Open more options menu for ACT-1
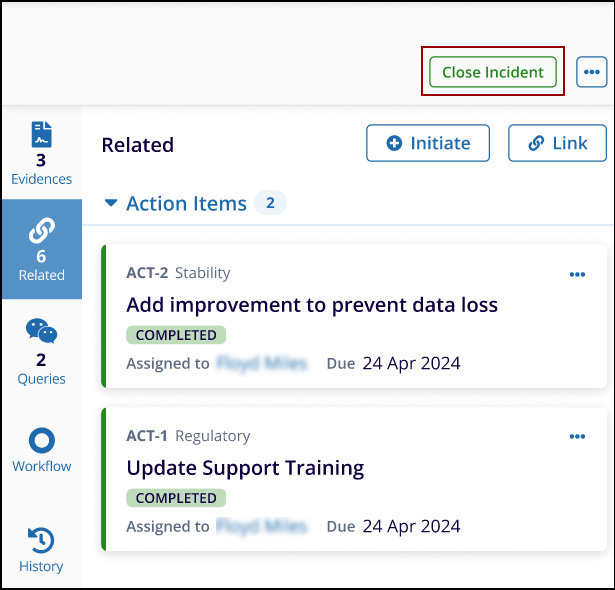Image resolution: width=615 pixels, height=590 pixels. click(x=577, y=437)
